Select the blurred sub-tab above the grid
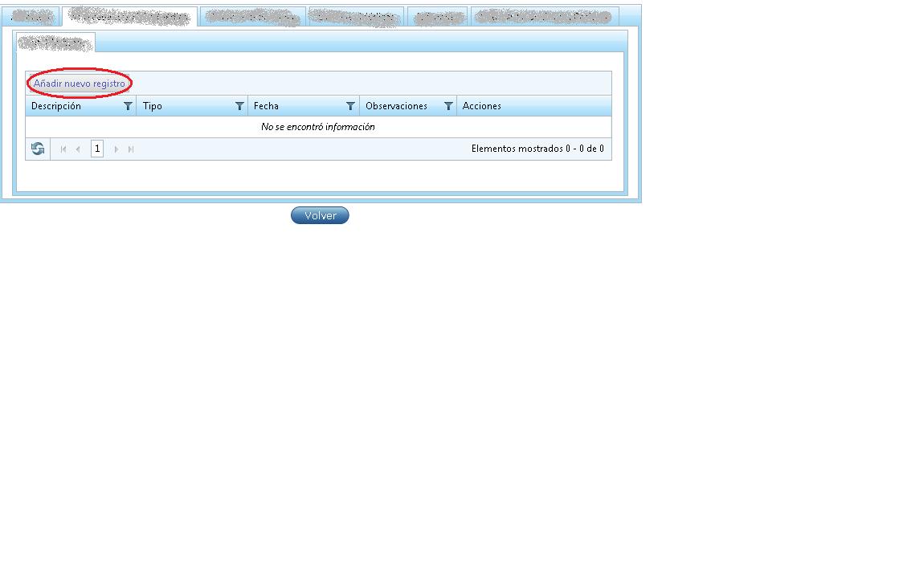Viewport: 899px width, 588px height. point(55,43)
